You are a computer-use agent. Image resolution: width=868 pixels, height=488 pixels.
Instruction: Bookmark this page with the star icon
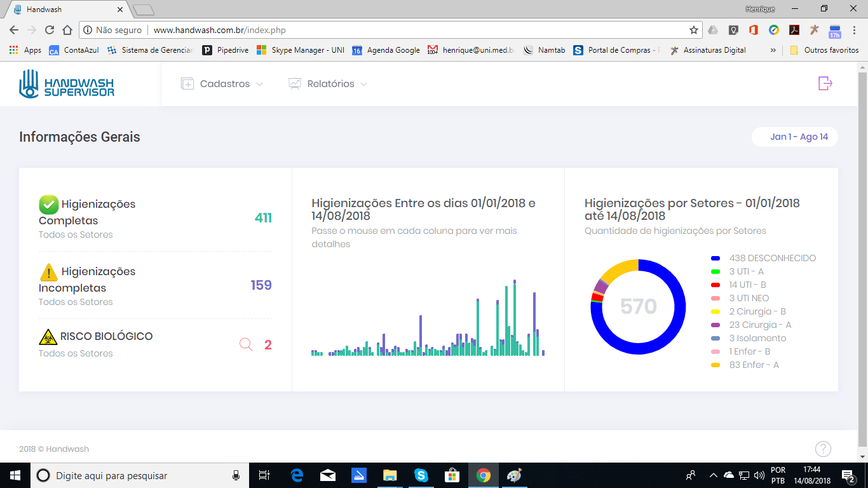pyautogui.click(x=693, y=30)
